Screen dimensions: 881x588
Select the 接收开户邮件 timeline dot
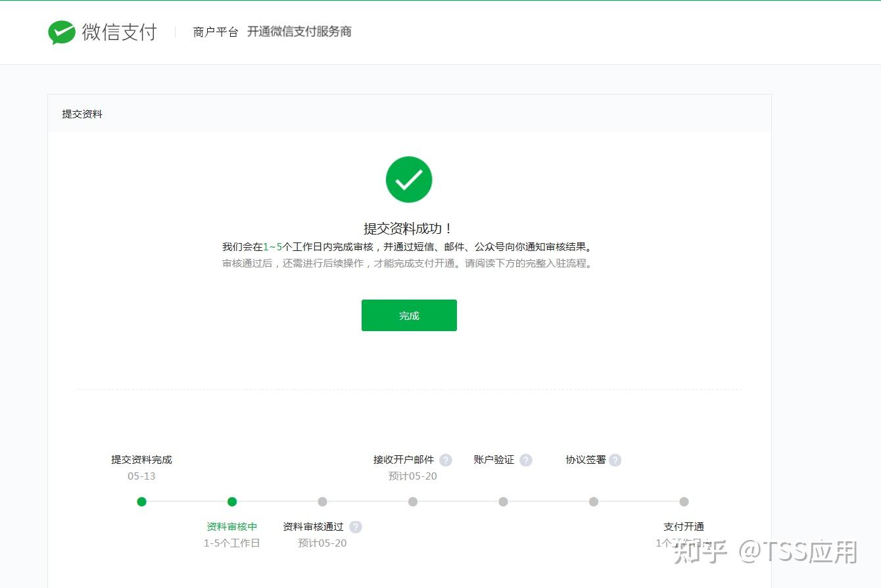click(x=413, y=502)
